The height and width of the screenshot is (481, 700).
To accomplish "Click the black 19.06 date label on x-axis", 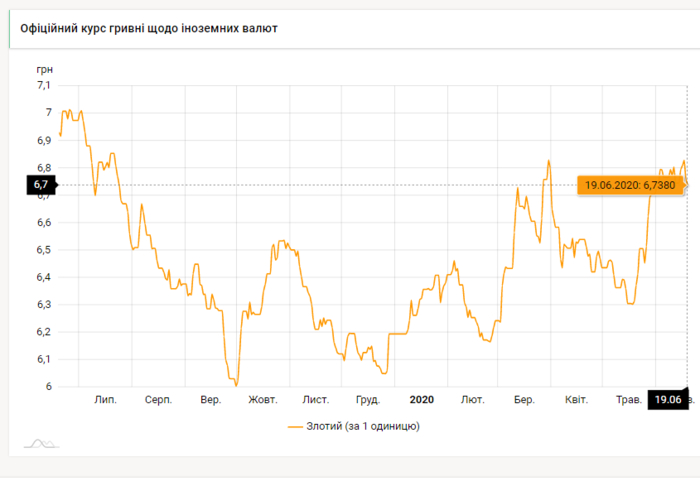I will [667, 400].
